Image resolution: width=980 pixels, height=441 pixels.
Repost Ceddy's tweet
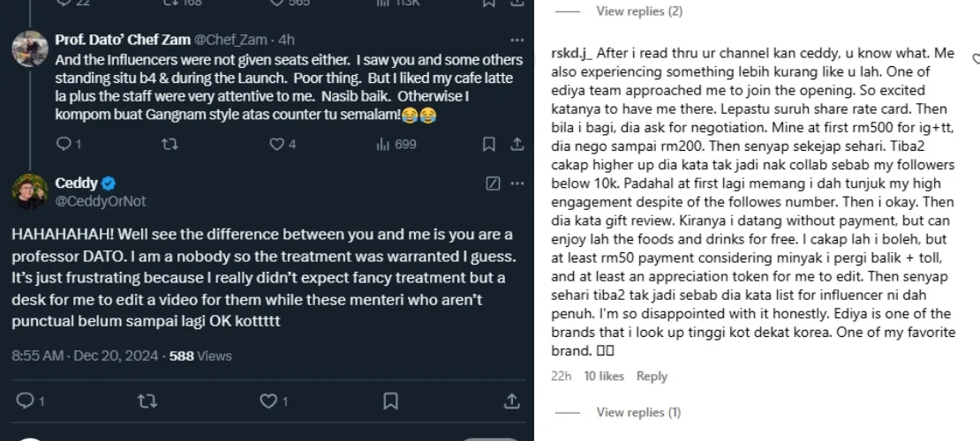point(147,401)
